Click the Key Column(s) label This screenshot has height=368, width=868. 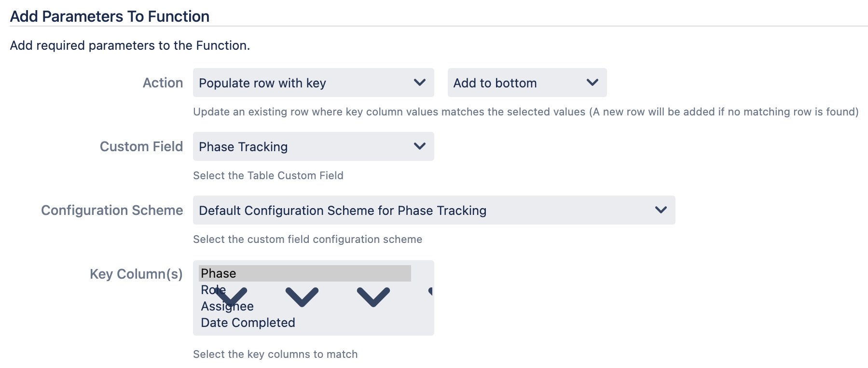pos(136,274)
